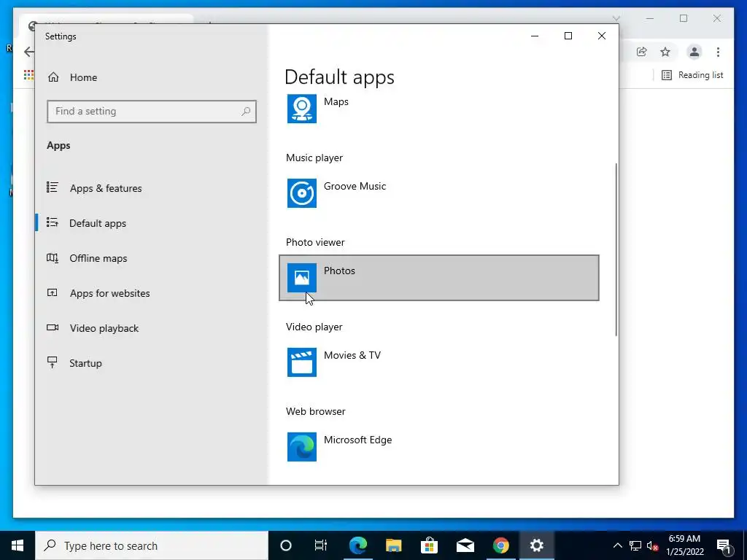This screenshot has width=747, height=560.
Task: Click the search magnifier in Find a setting
Action: pos(246,112)
